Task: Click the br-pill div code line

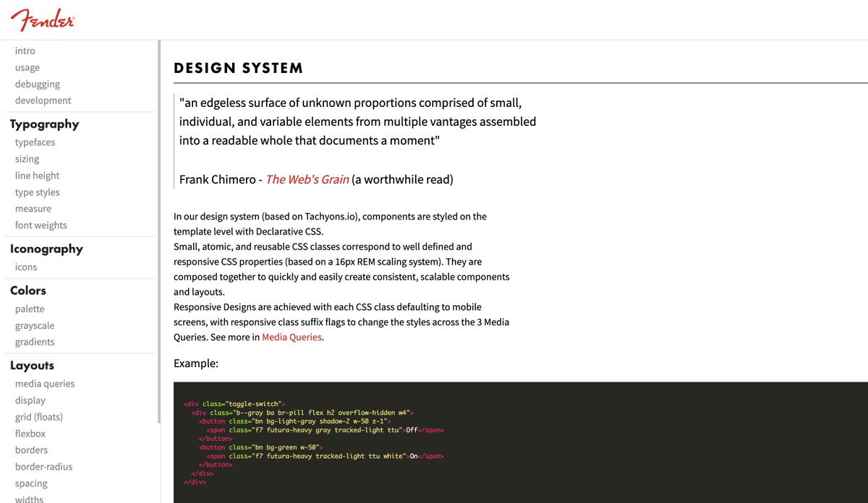Action: [x=302, y=413]
